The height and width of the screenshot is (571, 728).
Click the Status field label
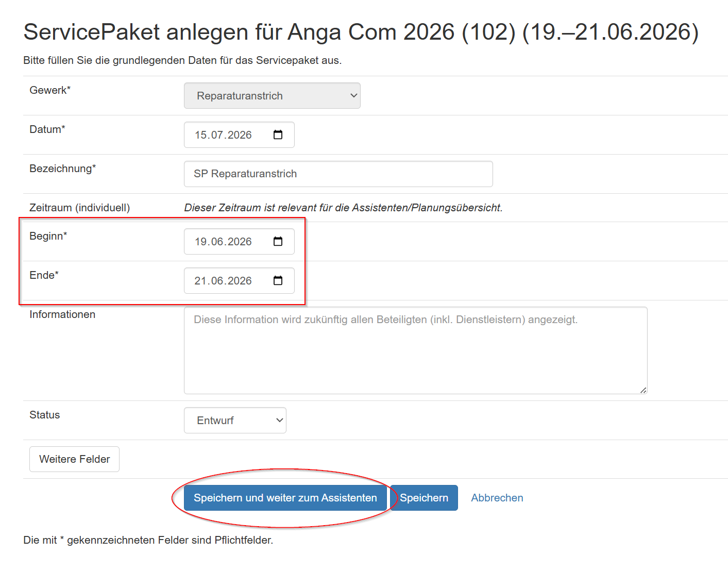pyautogui.click(x=45, y=415)
